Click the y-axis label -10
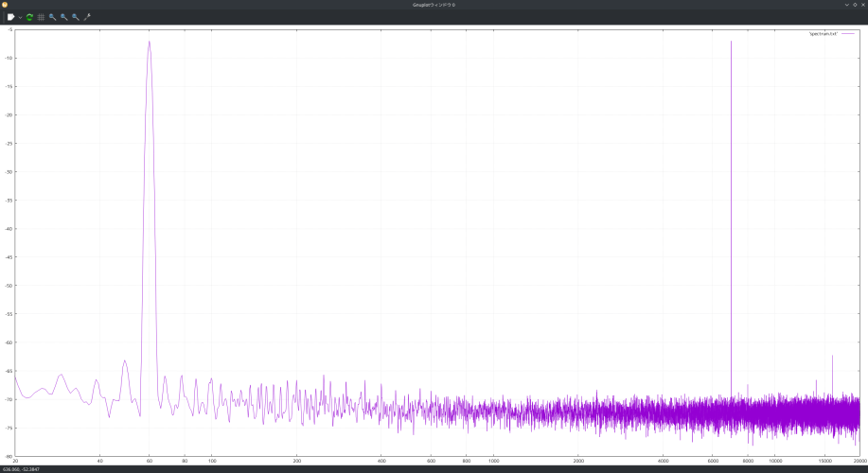This screenshot has width=868, height=473. 9,58
